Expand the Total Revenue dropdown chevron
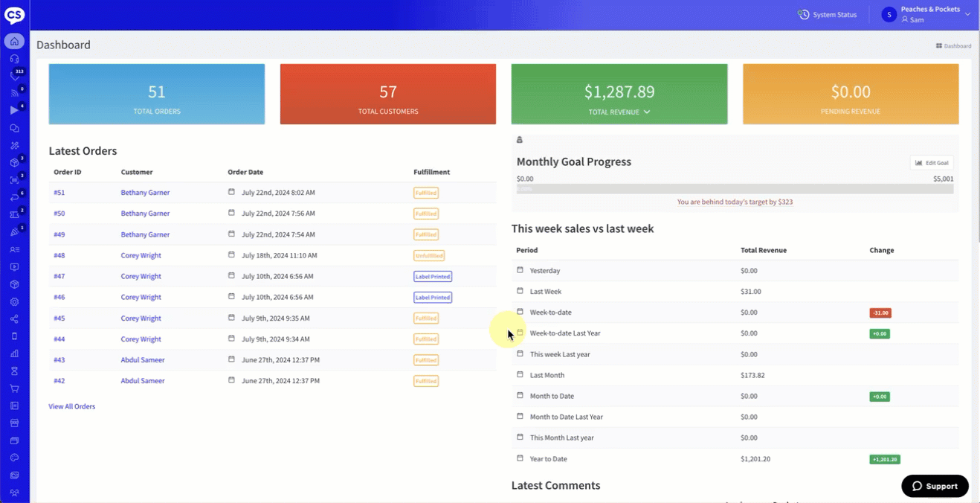The width and height of the screenshot is (980, 503). (647, 112)
